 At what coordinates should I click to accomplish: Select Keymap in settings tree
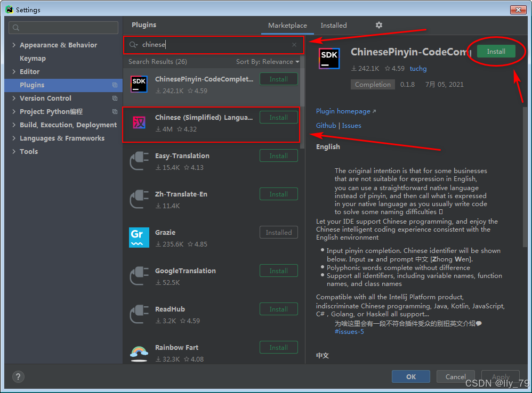click(33, 58)
